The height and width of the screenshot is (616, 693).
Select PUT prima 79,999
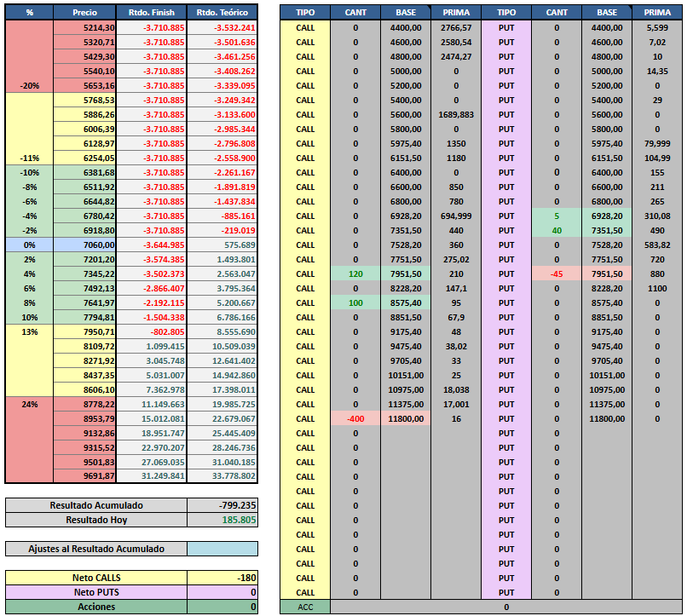point(657,144)
